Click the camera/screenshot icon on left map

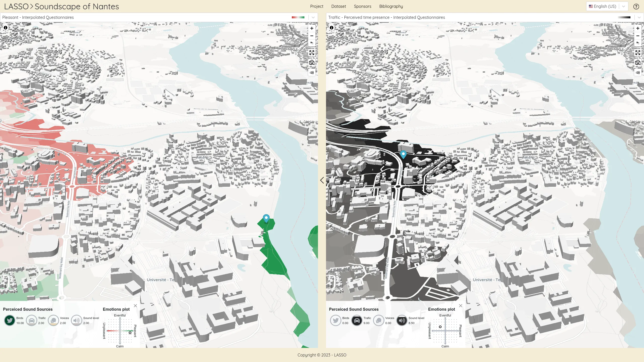pyautogui.click(x=312, y=62)
